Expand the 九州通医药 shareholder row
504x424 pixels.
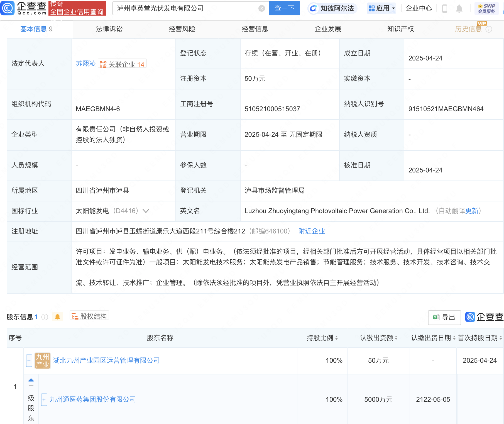click(44, 400)
